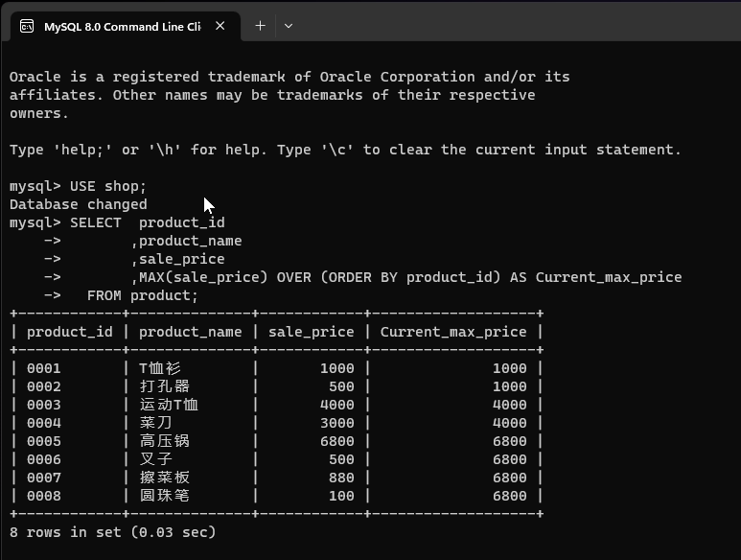Close the MySQL 8.0 Command Line tab
741x560 pixels.
[220, 26]
